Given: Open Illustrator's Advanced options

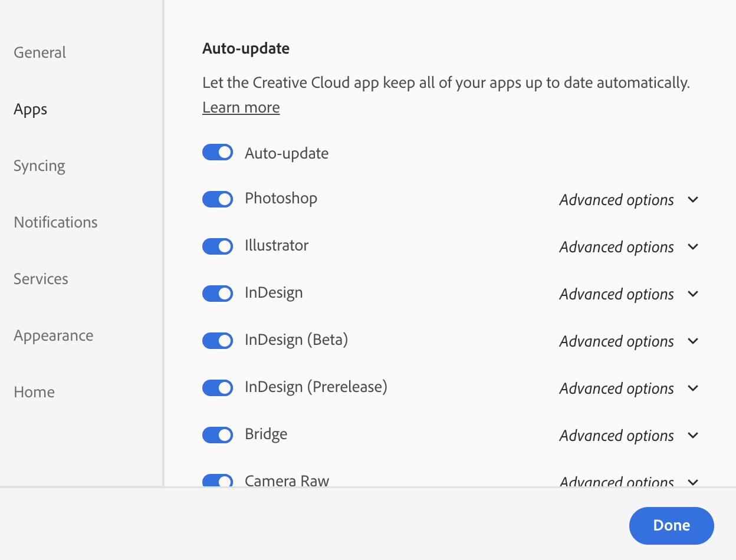Looking at the screenshot, I should coord(629,247).
